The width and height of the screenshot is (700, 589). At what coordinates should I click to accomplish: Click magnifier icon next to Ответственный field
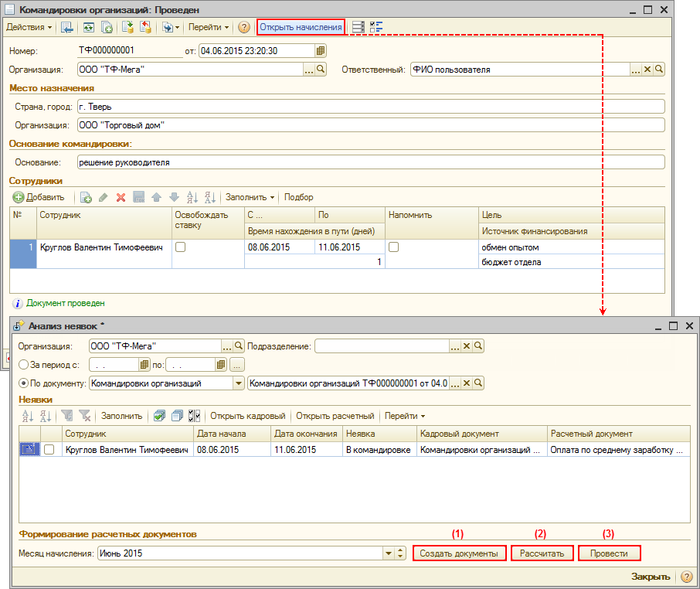point(659,70)
